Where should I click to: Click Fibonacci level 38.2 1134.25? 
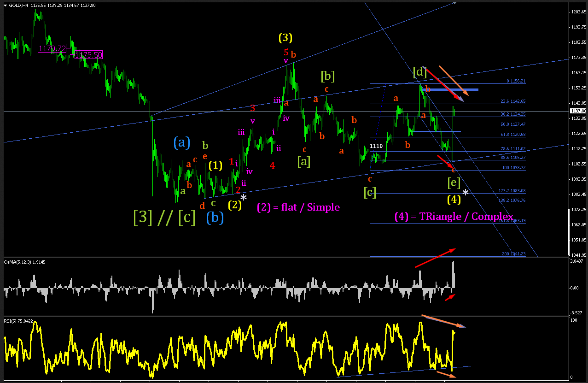513,114
